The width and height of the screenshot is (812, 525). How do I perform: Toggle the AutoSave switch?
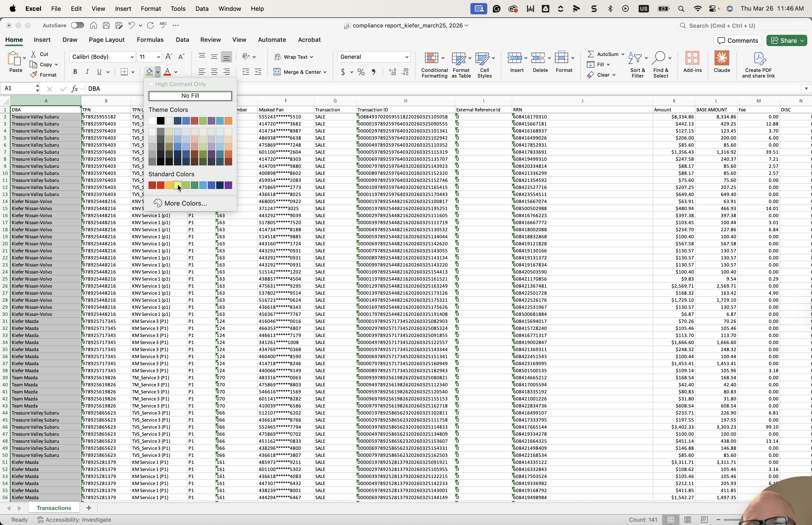click(77, 25)
